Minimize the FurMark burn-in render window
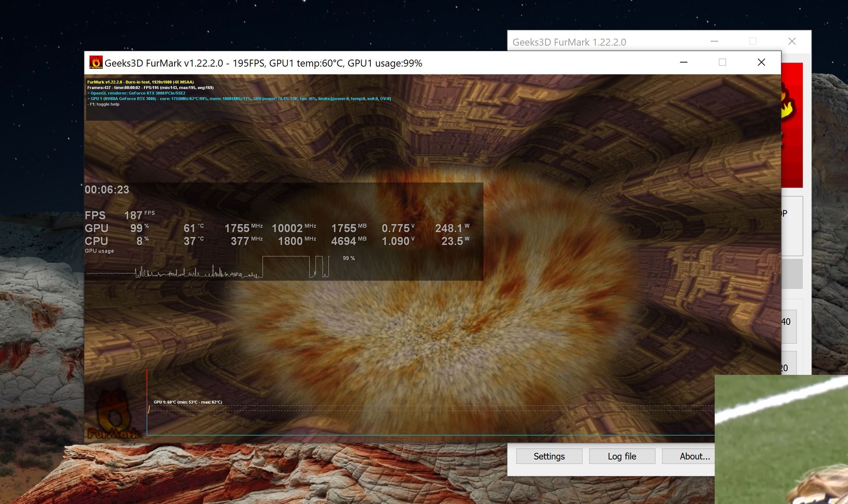 click(x=684, y=63)
